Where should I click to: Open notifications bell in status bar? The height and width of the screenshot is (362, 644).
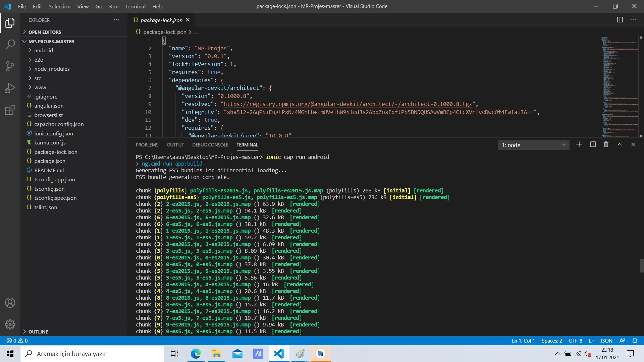click(x=635, y=341)
